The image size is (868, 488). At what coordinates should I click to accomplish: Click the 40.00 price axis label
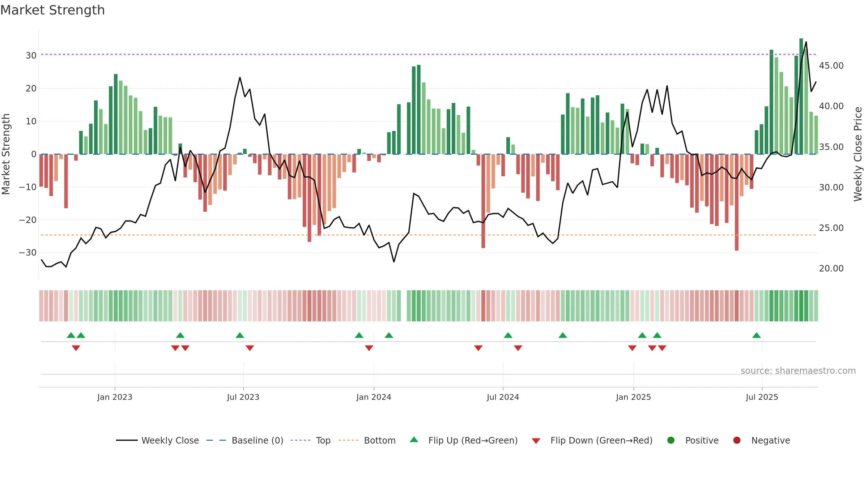click(x=831, y=106)
